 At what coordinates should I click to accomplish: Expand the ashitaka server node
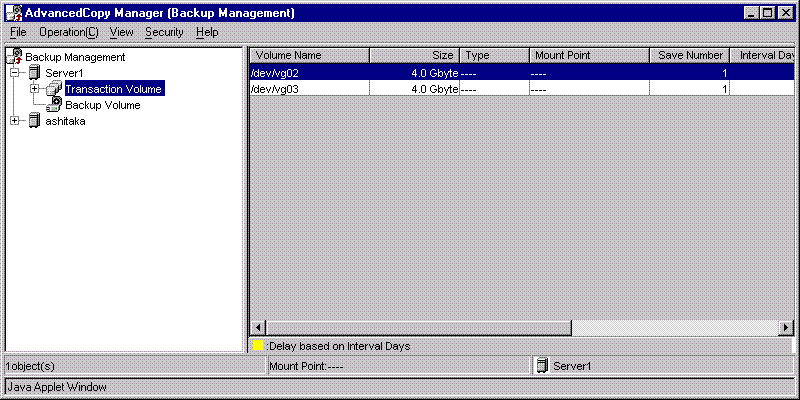(x=14, y=121)
